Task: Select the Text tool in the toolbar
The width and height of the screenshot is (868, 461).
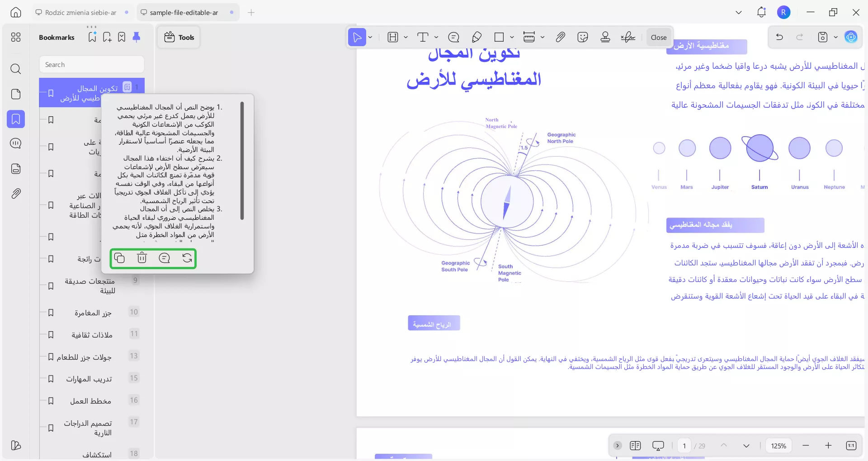Action: pos(423,37)
